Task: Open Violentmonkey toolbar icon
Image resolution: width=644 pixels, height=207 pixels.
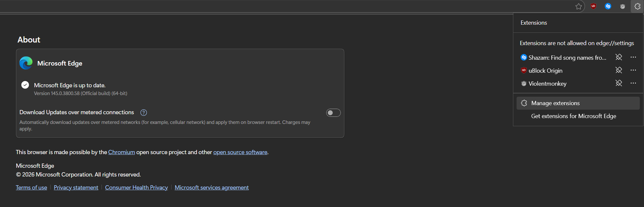Action: tap(623, 6)
